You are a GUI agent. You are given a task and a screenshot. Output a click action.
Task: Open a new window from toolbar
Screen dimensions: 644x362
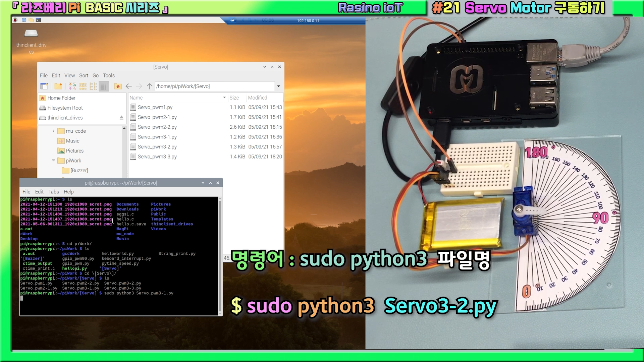pyautogui.click(x=44, y=86)
